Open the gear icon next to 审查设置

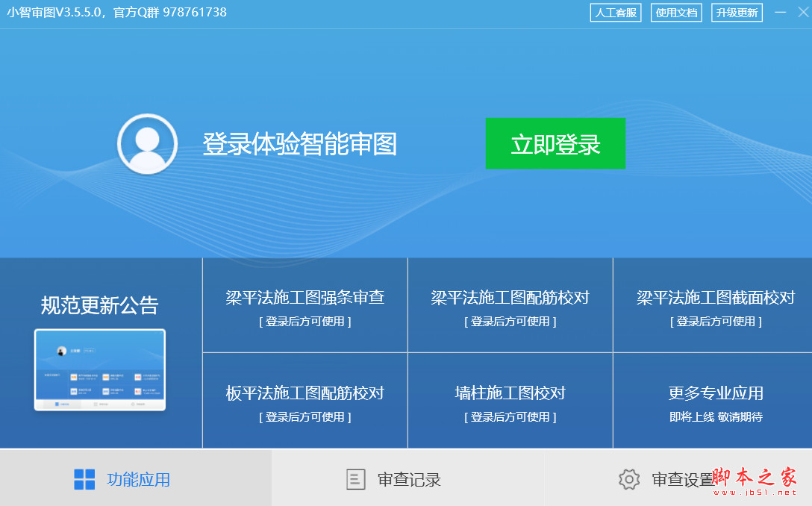click(629, 479)
